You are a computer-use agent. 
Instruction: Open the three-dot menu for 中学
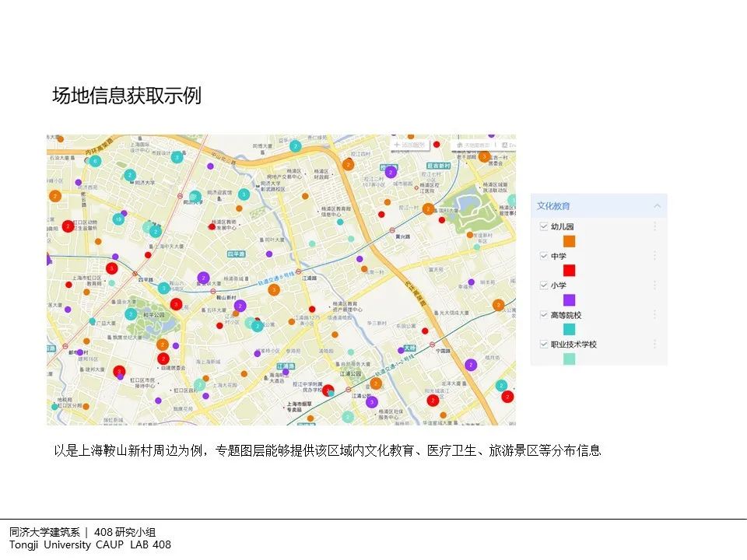coord(654,256)
